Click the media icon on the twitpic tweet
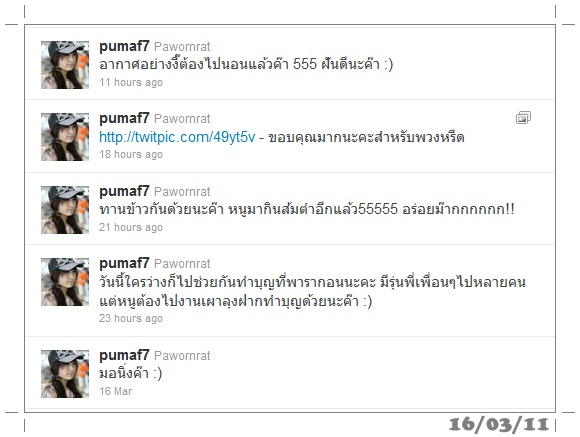The width and height of the screenshot is (580, 437). (x=523, y=118)
